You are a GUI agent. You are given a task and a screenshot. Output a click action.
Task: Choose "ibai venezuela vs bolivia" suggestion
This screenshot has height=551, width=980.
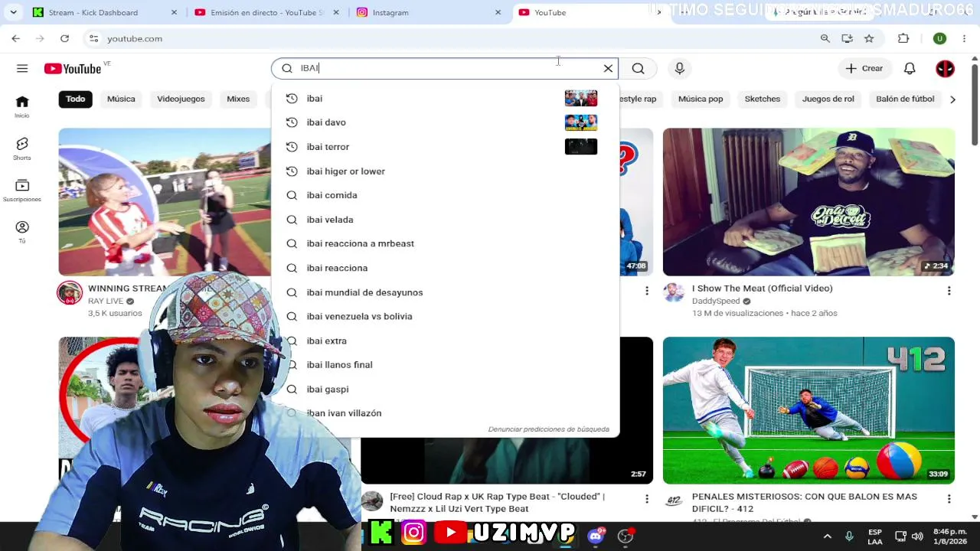(x=444, y=316)
